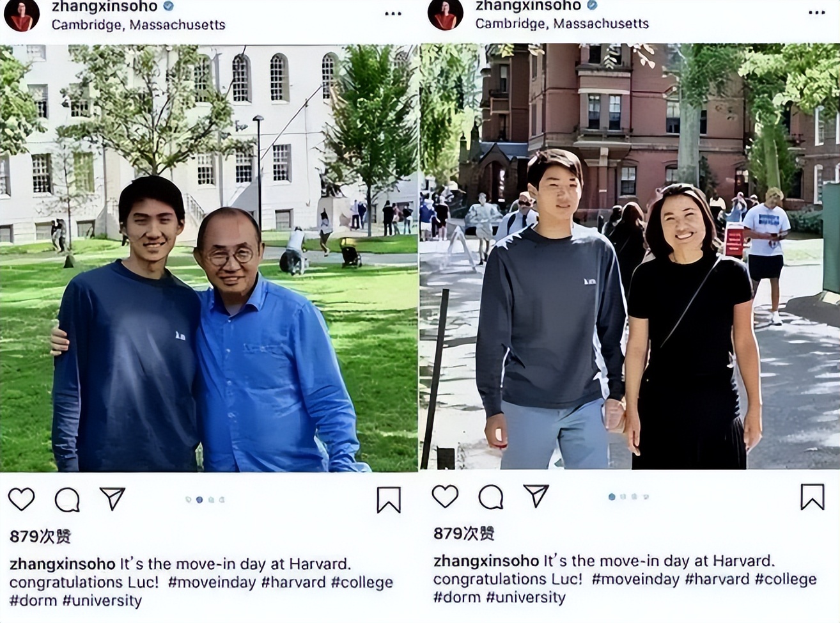Image resolution: width=840 pixels, height=623 pixels.
Task: Share the right post via paper plane
Action: [x=536, y=496]
